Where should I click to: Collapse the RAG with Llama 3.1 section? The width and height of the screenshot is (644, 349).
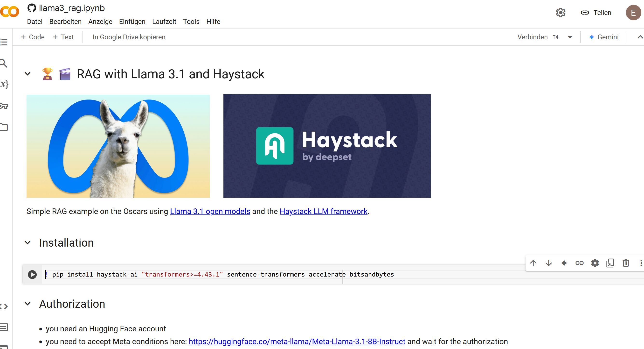[x=28, y=74]
